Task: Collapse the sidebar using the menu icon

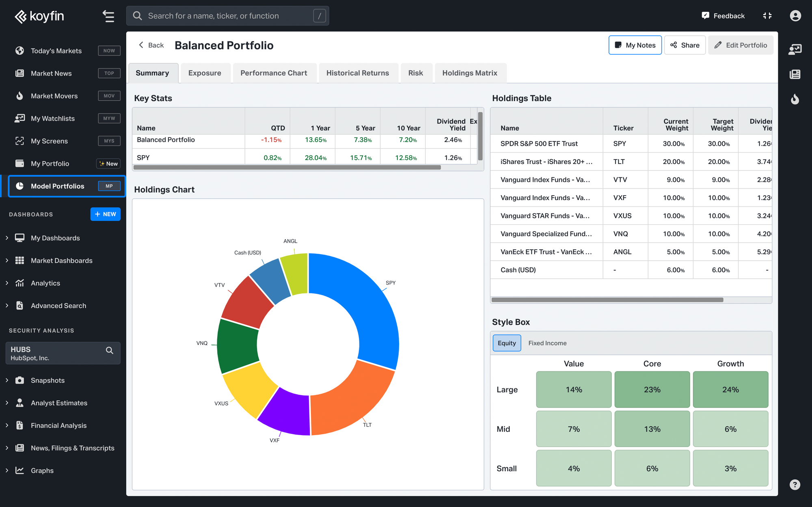Action: click(x=108, y=16)
